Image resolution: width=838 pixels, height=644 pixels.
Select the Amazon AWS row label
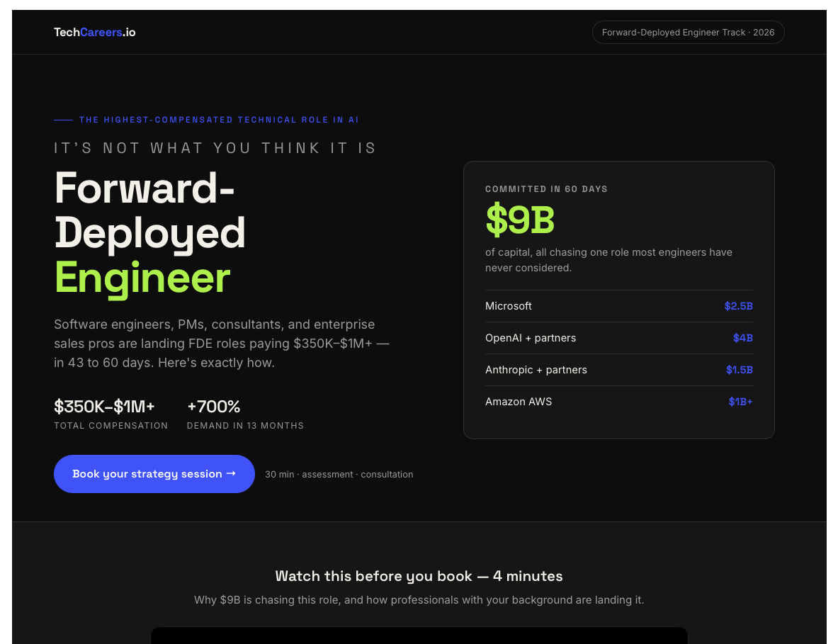pos(519,402)
